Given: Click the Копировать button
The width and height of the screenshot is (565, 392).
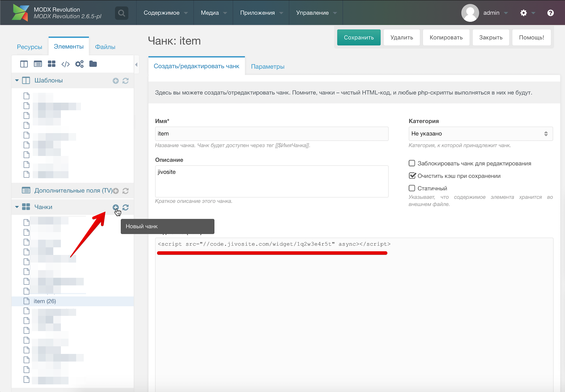Looking at the screenshot, I should tap(446, 38).
